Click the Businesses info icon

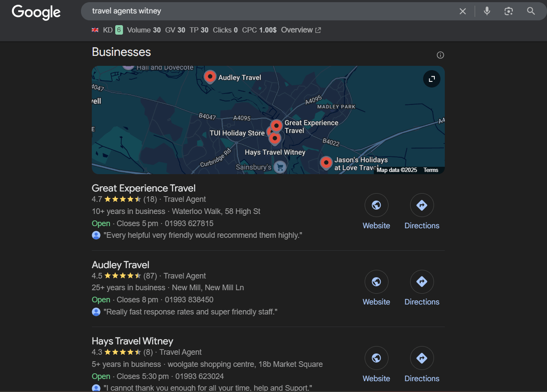tap(440, 55)
